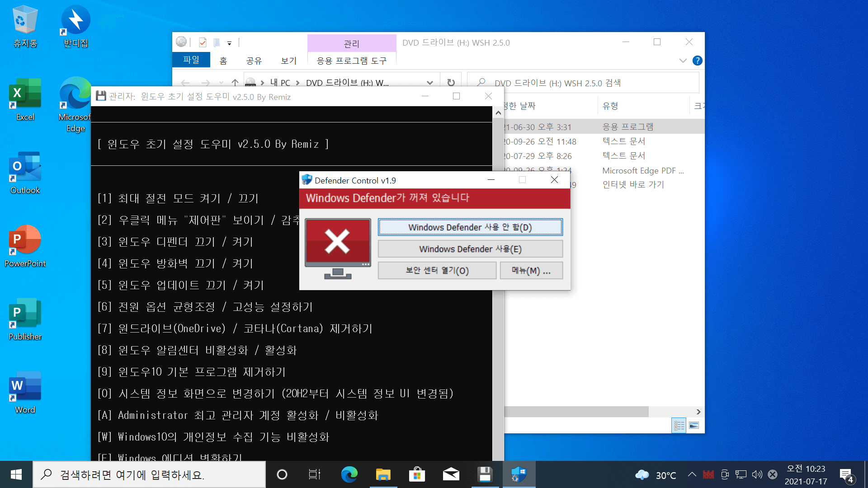868x488 pixels.
Task: Open the Word desktop shortcut
Action: click(25, 393)
